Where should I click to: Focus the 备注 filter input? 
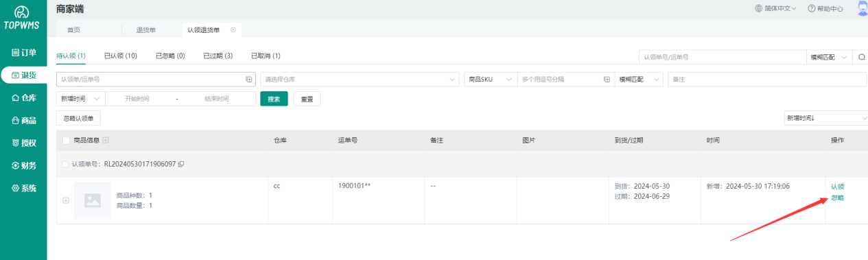[x=767, y=80]
